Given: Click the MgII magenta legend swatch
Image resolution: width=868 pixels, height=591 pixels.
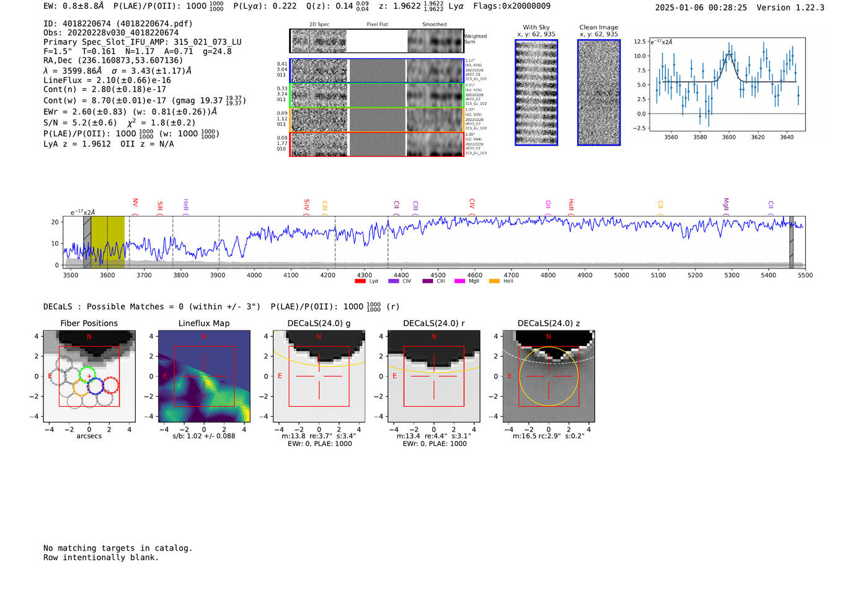Looking at the screenshot, I should pyautogui.click(x=459, y=282).
